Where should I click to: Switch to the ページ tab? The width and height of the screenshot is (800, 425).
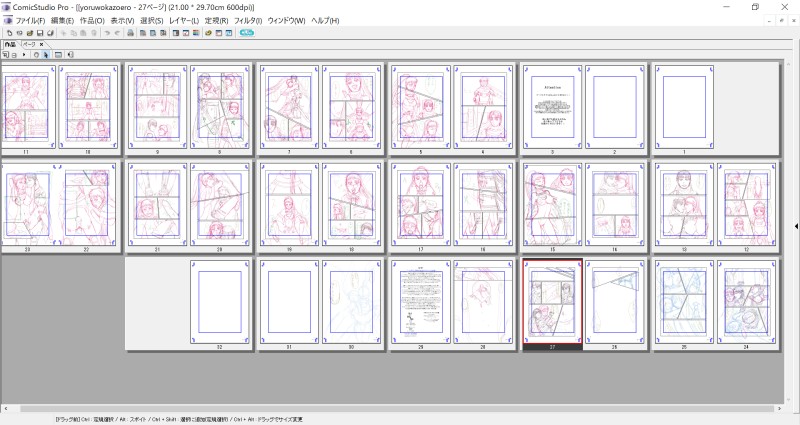click(x=29, y=44)
